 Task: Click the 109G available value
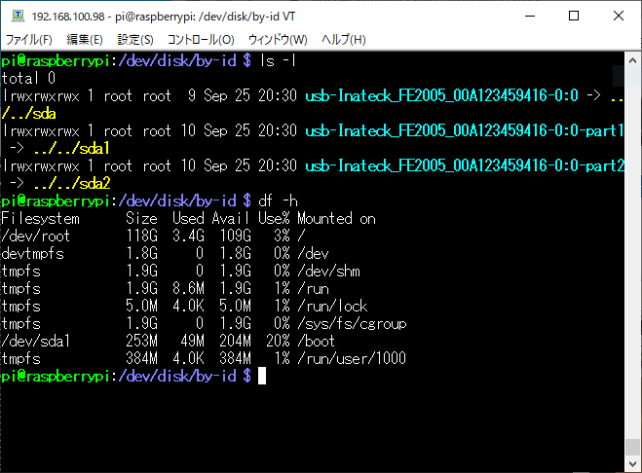235,236
